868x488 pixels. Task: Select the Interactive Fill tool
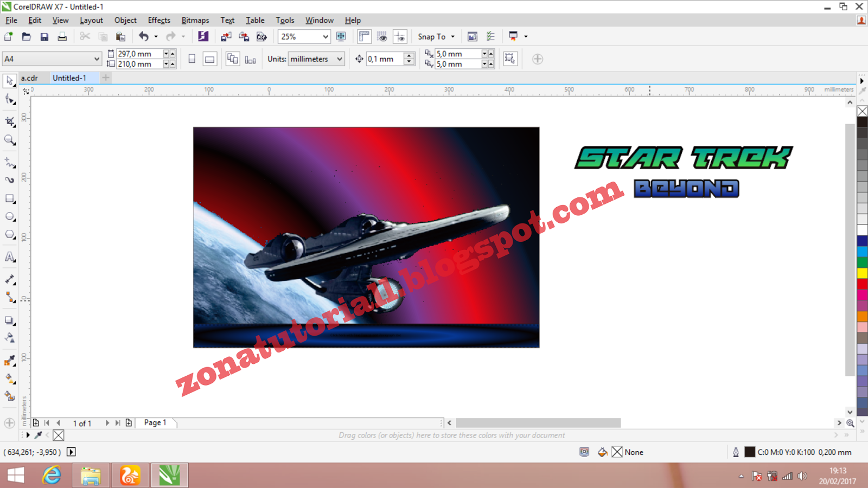tap(10, 378)
